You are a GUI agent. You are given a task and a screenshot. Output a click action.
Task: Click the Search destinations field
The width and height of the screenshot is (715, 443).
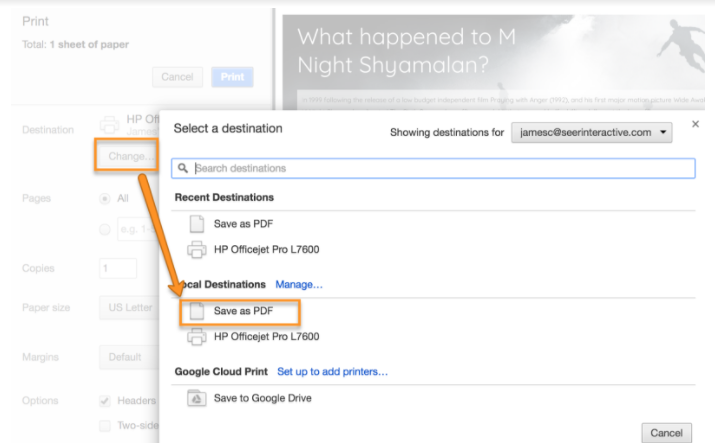(440, 168)
